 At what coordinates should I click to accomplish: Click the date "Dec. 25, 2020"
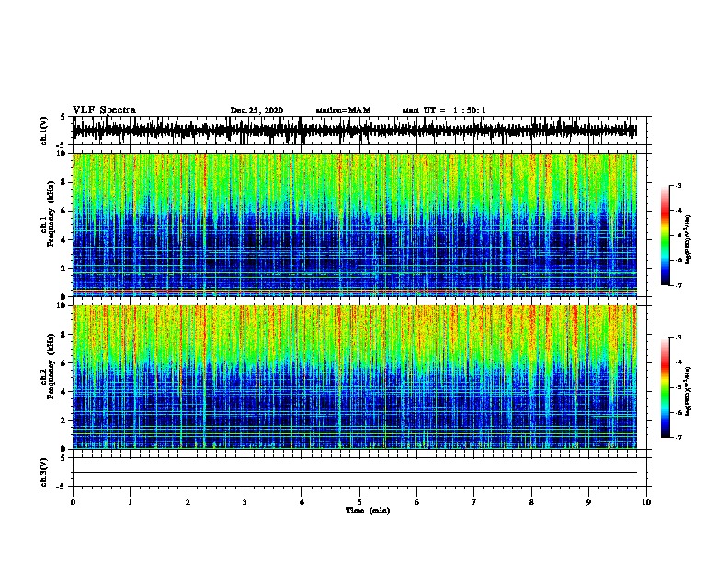[256, 110]
